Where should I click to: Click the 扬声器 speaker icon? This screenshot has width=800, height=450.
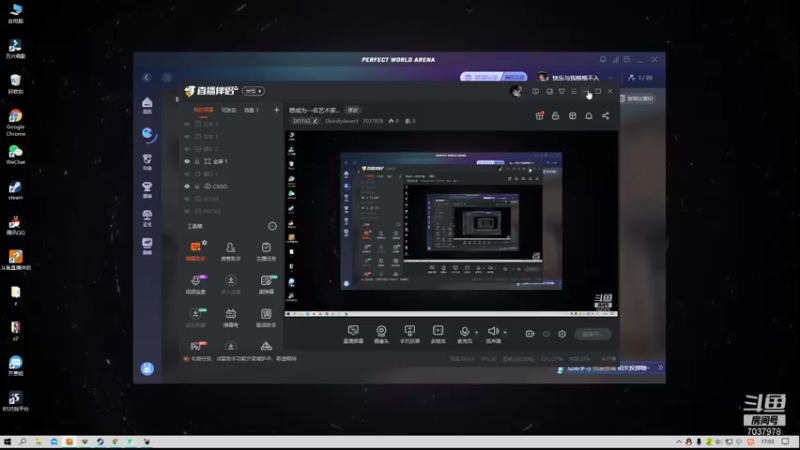493,334
